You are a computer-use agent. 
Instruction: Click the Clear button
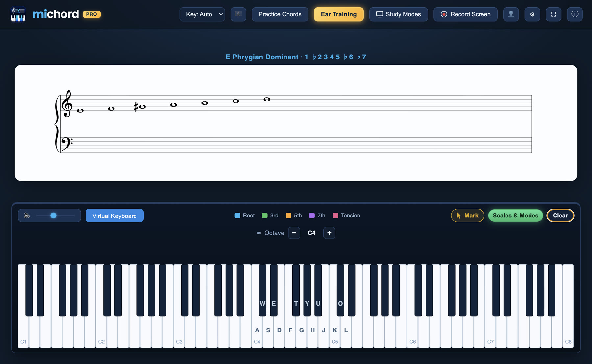coord(560,216)
